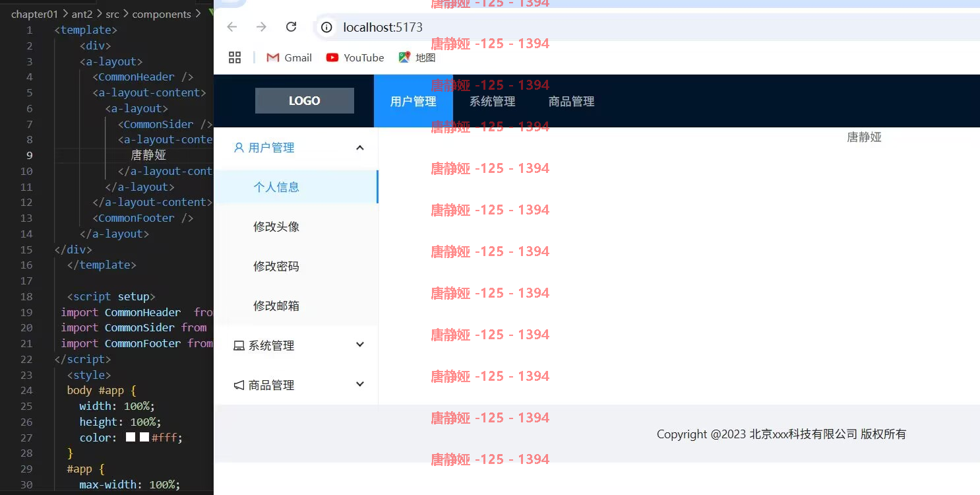
Task: Click 'import CommonSider from' on line 20
Action: (x=134, y=328)
